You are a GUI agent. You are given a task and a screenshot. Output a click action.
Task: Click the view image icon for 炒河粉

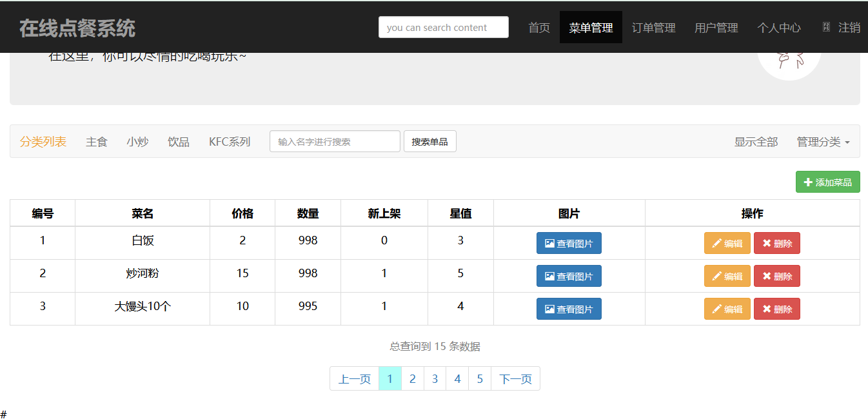549,276
